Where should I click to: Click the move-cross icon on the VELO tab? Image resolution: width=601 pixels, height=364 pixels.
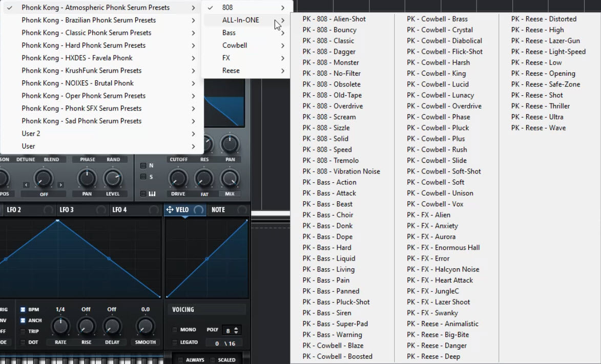[x=169, y=210]
